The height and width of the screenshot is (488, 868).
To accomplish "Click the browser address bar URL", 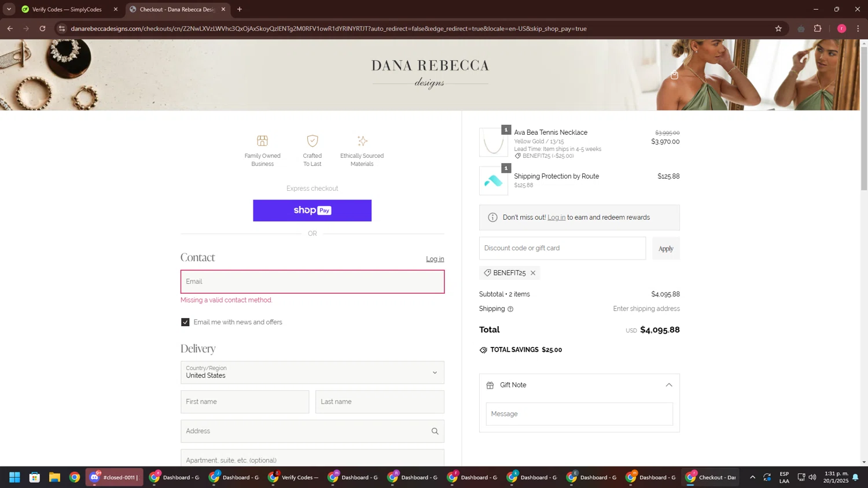I will tap(329, 28).
